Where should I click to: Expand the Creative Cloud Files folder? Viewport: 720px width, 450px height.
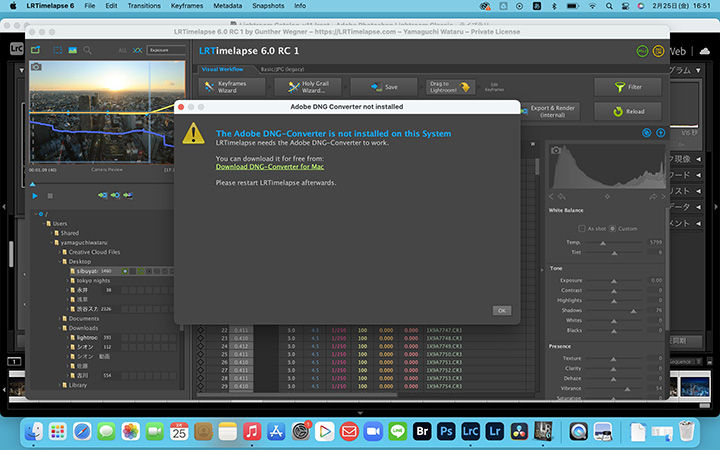pos(59,252)
